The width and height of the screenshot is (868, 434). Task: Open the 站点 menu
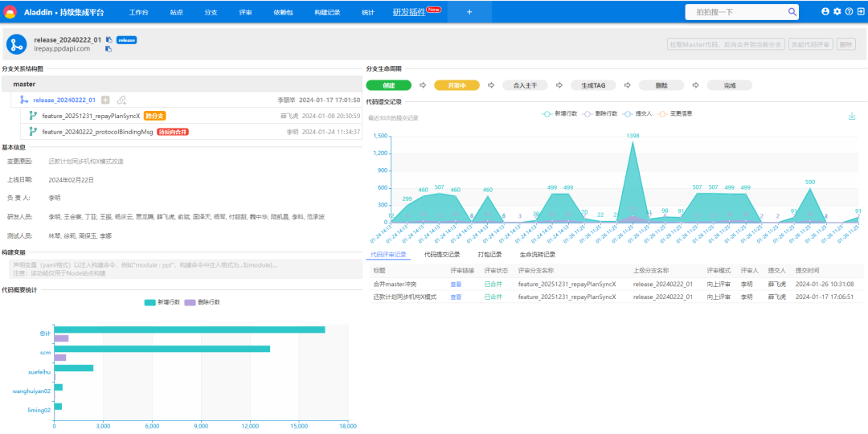coord(177,12)
